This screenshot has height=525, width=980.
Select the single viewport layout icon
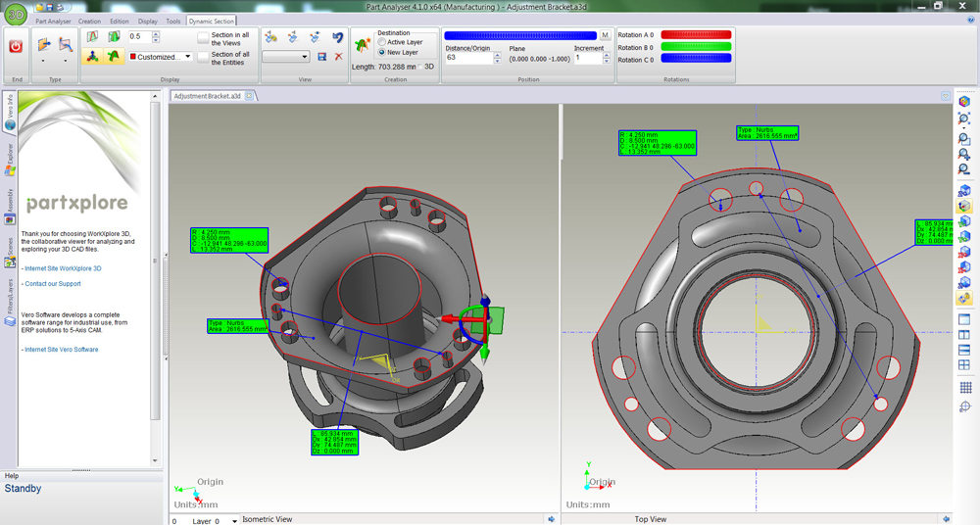[963, 319]
